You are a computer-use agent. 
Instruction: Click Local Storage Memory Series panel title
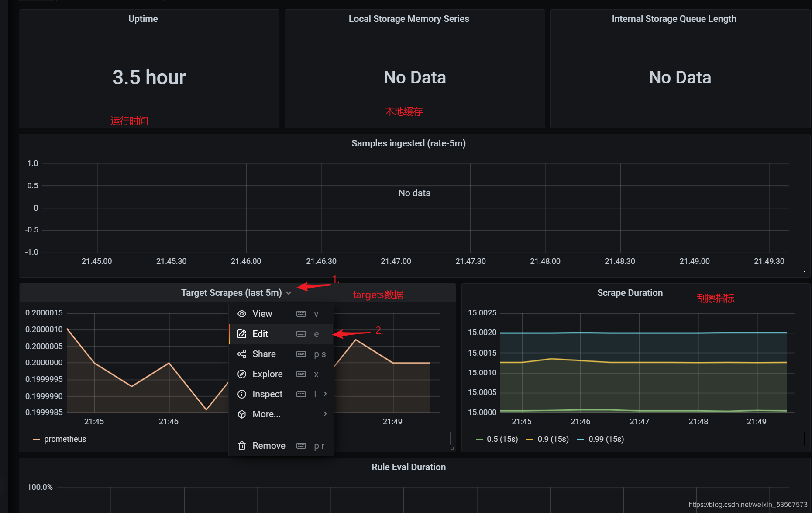point(409,19)
